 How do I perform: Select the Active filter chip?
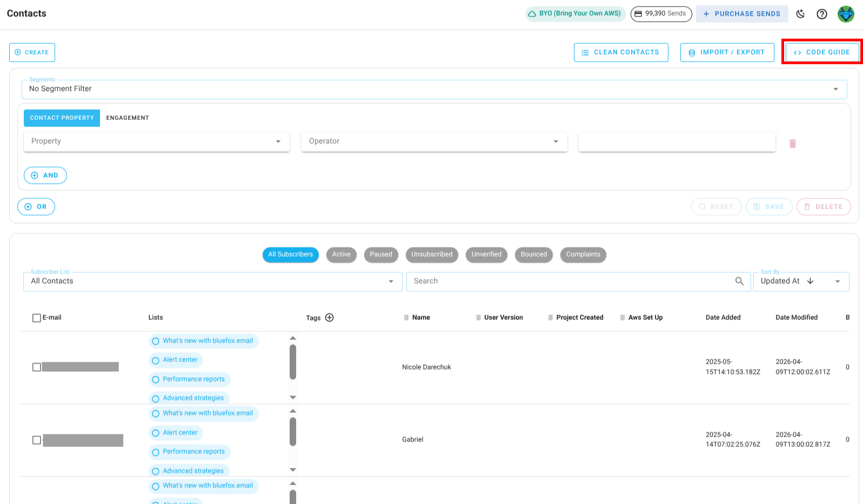click(x=342, y=254)
